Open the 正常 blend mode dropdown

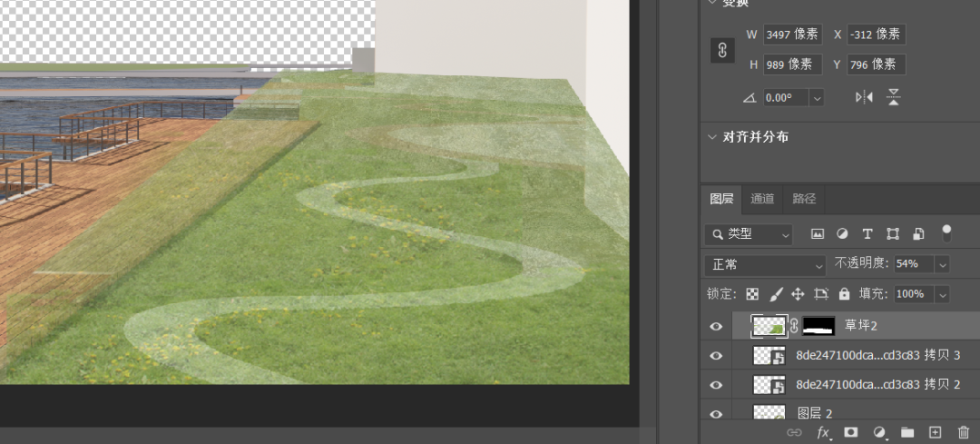click(767, 264)
